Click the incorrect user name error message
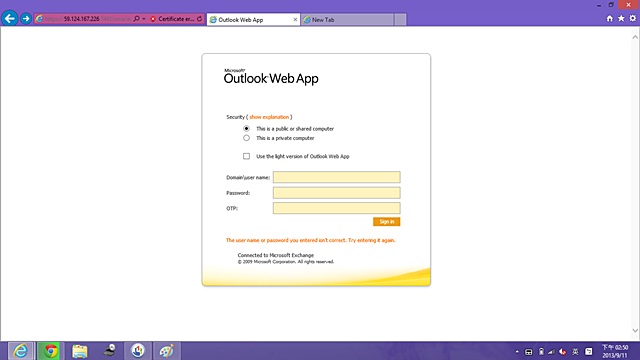The image size is (640, 360). (x=311, y=240)
